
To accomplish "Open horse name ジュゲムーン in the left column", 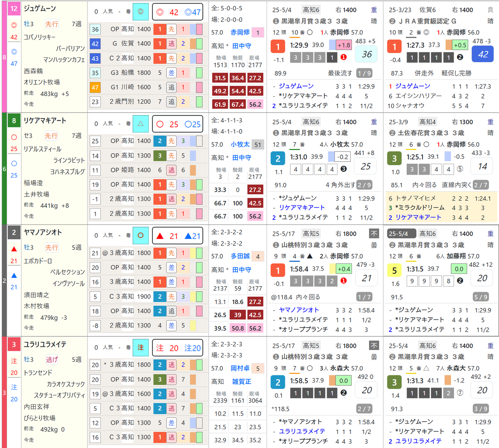I will pos(40,9).
